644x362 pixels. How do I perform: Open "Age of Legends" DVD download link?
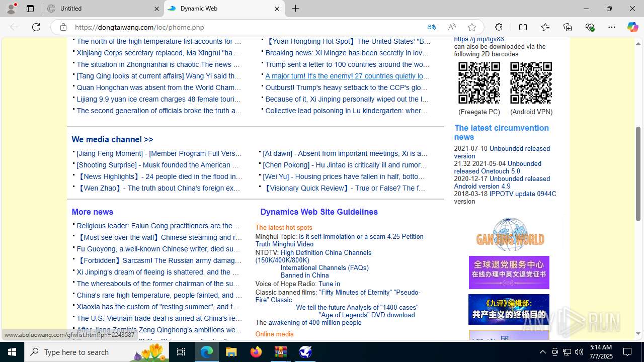tap(367, 315)
